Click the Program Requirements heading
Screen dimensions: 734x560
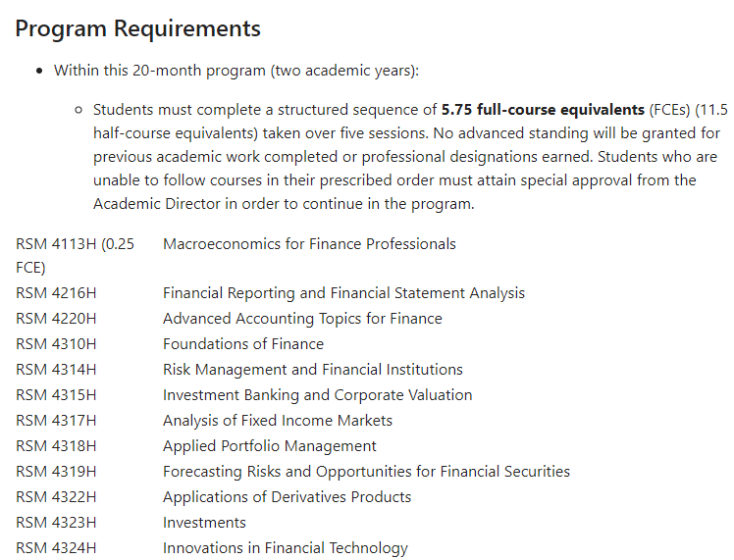[137, 28]
